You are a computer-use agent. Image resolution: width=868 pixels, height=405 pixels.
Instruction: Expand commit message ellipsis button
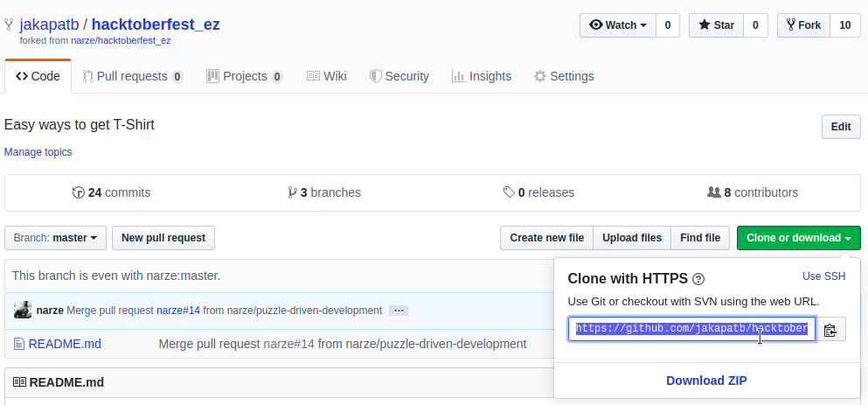398,311
